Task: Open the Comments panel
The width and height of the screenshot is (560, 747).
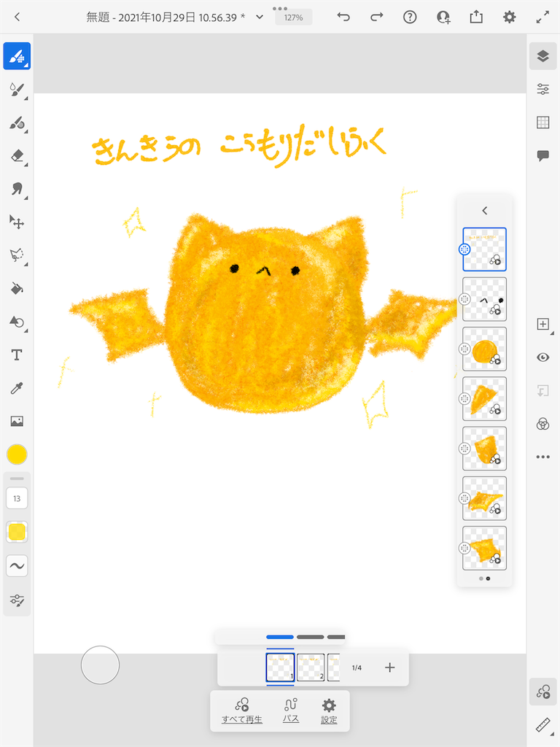Action: pyautogui.click(x=542, y=156)
